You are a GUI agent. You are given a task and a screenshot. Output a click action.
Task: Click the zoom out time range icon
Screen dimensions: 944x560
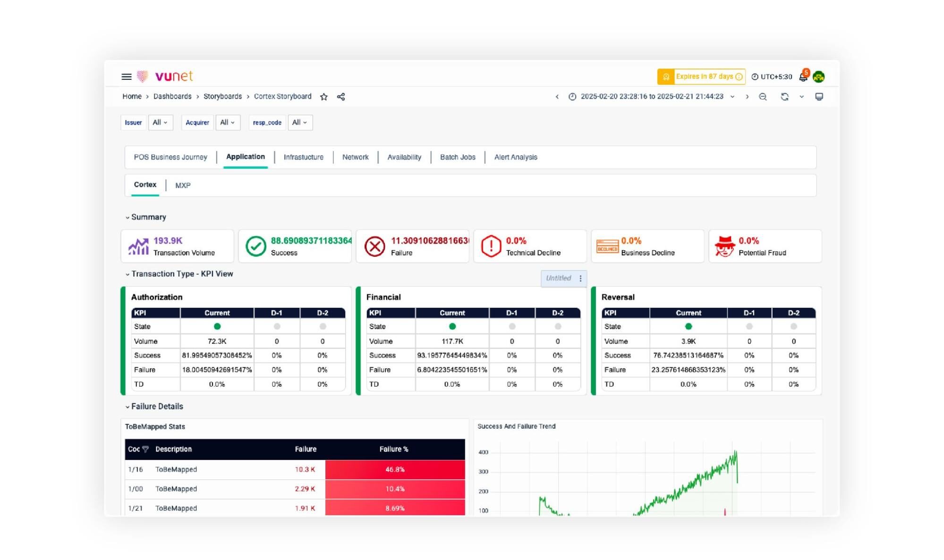763,97
